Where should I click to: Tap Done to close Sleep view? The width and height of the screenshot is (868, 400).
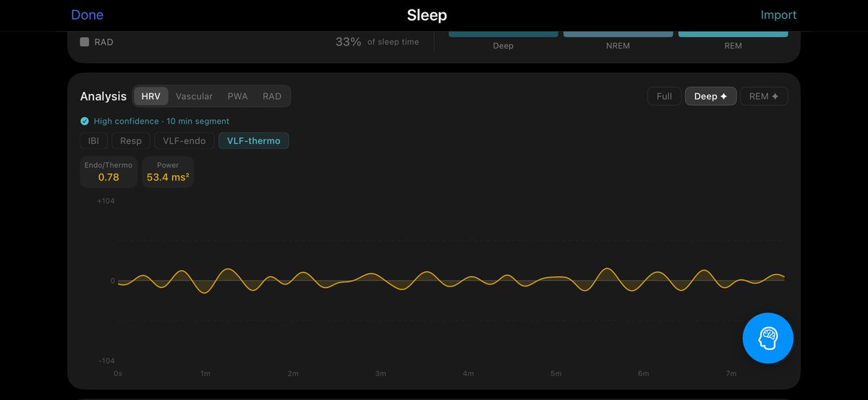coord(87,15)
